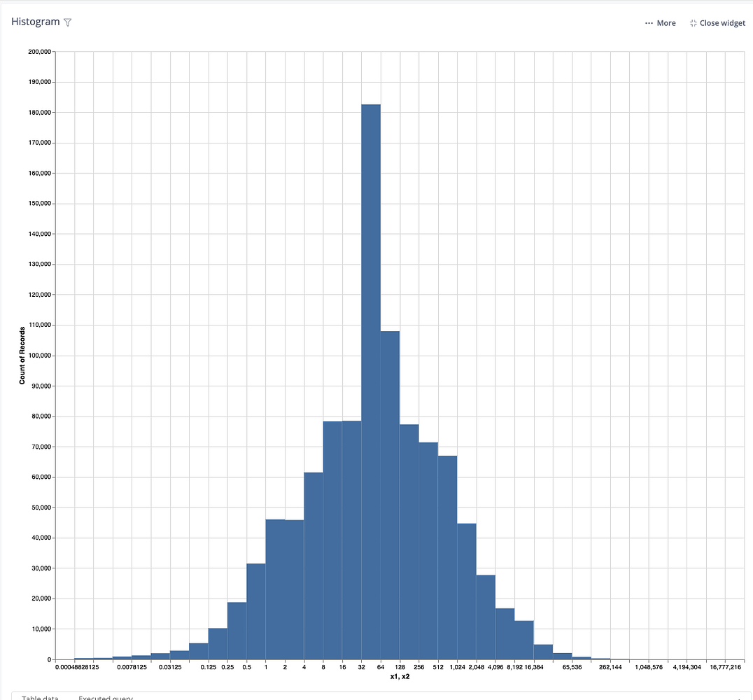Switch to the Executed query tab

click(x=105, y=697)
